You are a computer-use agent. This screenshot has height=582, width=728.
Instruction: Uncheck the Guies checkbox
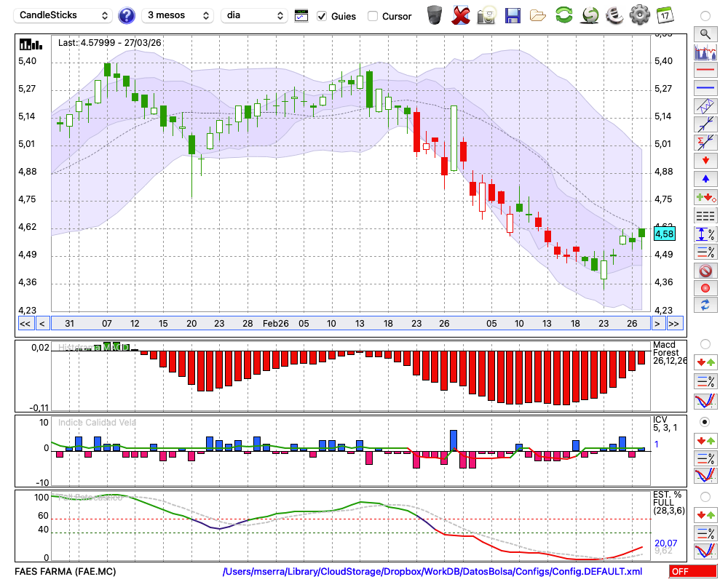(322, 16)
